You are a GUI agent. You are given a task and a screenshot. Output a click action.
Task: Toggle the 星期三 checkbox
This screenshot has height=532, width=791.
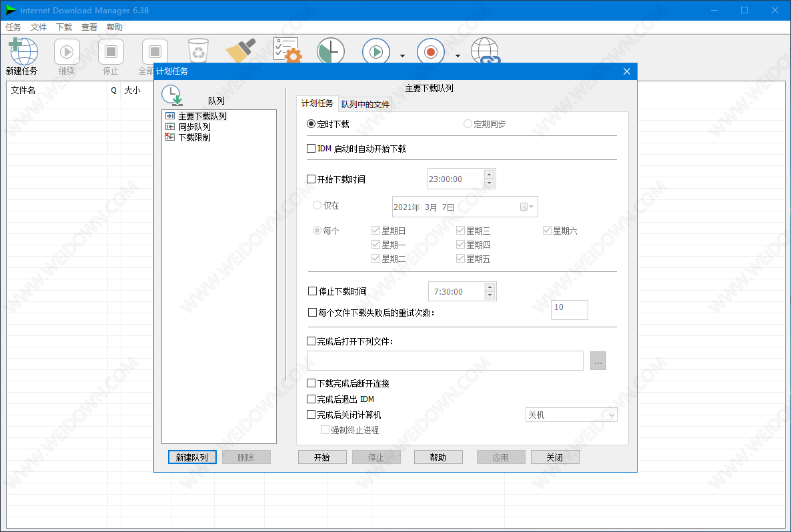[x=460, y=231]
